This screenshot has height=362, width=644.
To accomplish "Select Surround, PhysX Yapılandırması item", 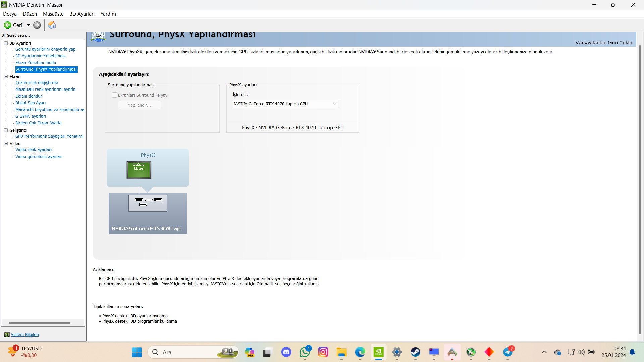I will pos(46,69).
